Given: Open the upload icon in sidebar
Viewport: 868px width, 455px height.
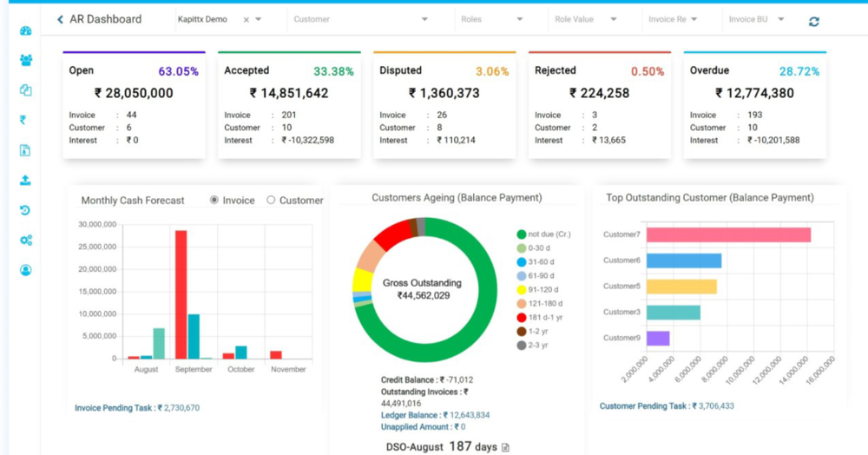Looking at the screenshot, I should coord(25,180).
